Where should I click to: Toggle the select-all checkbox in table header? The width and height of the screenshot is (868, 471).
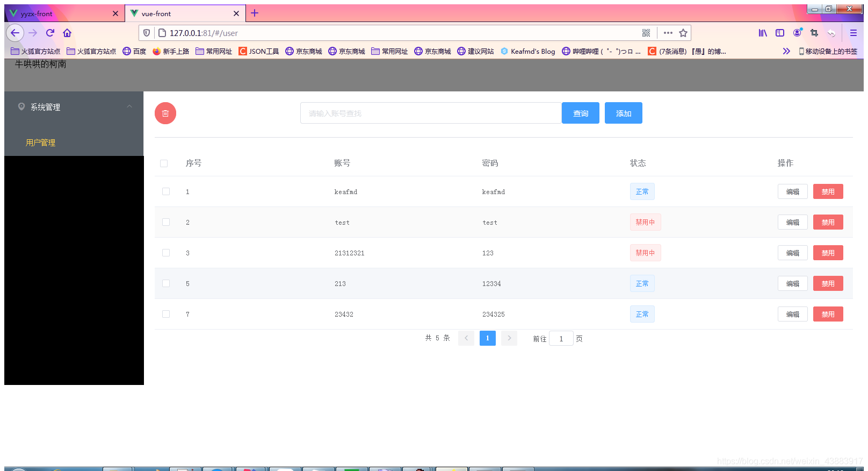[164, 163]
